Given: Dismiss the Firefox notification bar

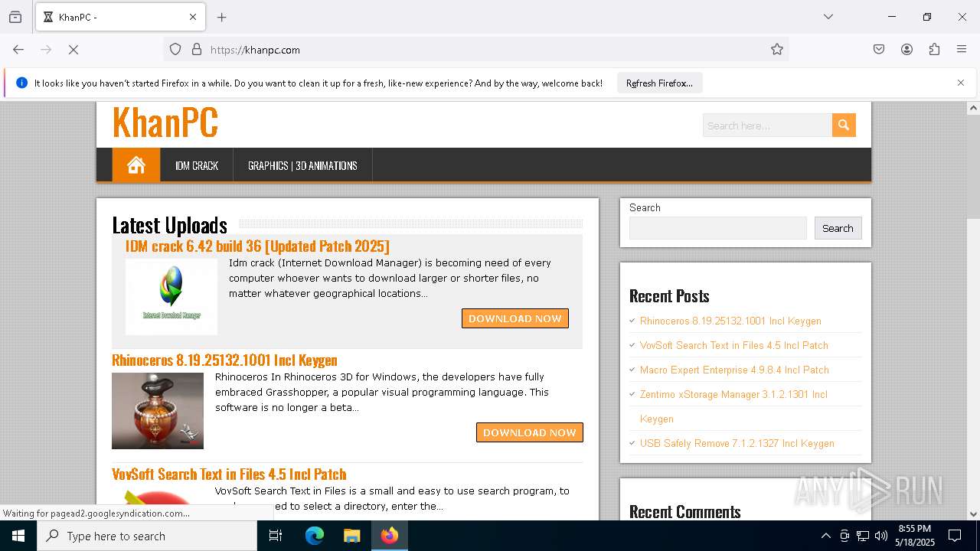Looking at the screenshot, I should tap(961, 83).
